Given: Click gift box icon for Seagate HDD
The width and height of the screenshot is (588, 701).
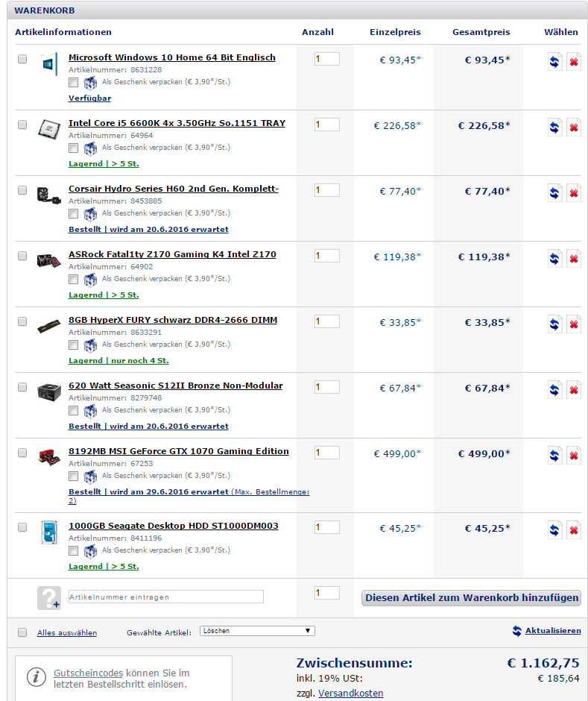Looking at the screenshot, I should (x=90, y=551).
